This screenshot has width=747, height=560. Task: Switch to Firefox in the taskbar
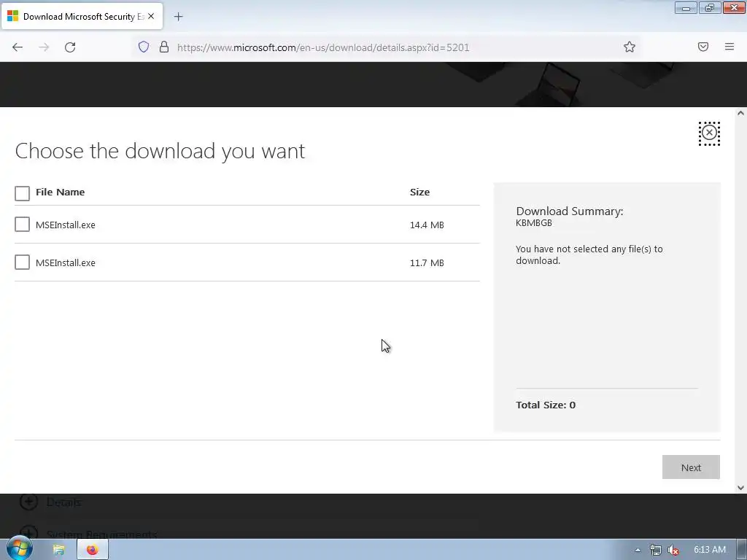click(92, 550)
